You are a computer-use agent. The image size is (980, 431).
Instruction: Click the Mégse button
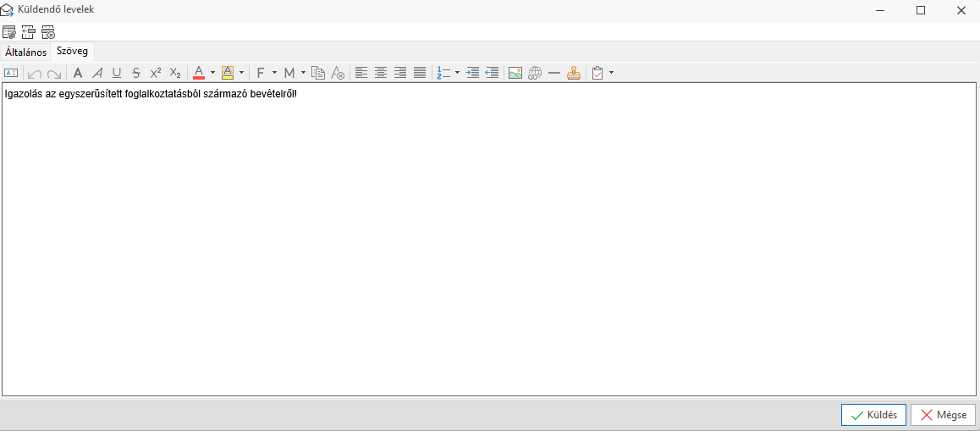click(x=943, y=415)
